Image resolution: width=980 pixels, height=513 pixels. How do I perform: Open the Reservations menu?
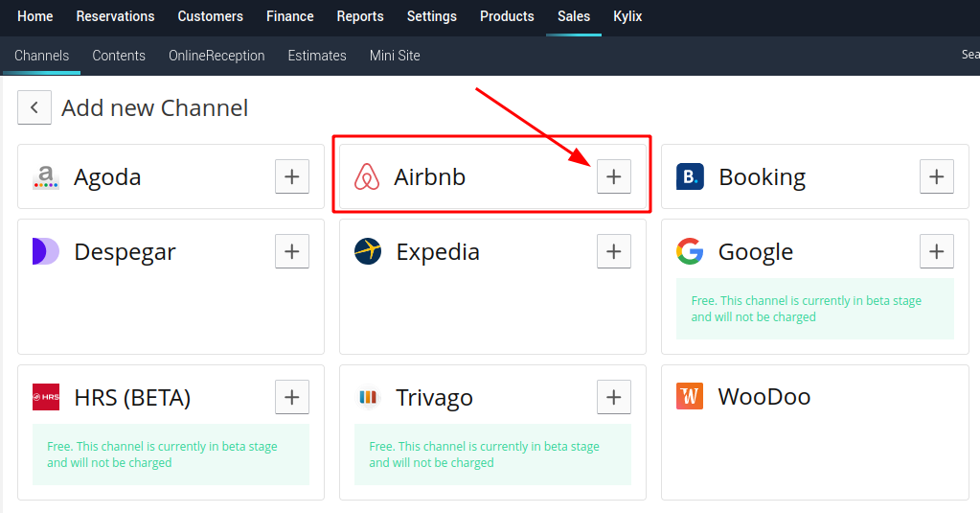[x=115, y=16]
